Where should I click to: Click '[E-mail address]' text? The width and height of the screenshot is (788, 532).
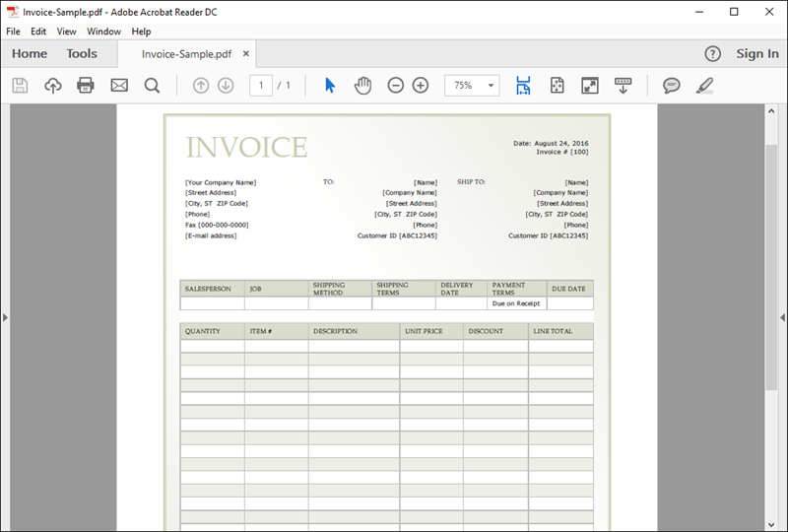(211, 235)
